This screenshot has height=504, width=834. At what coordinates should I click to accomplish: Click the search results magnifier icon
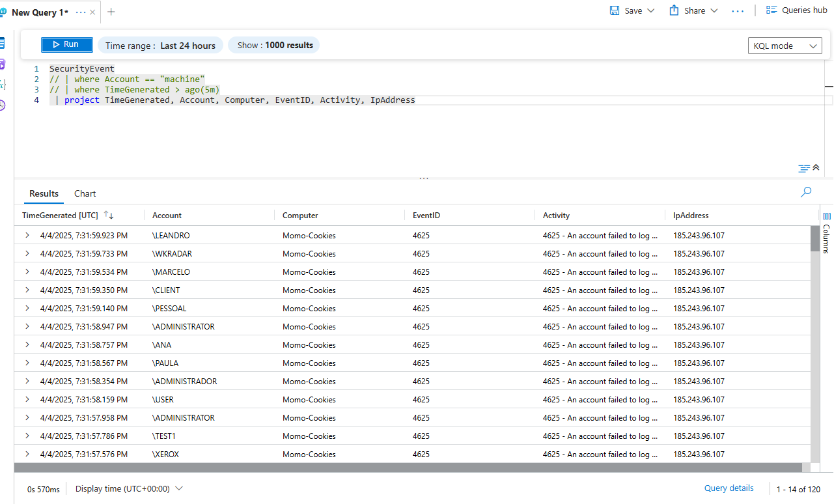click(805, 192)
